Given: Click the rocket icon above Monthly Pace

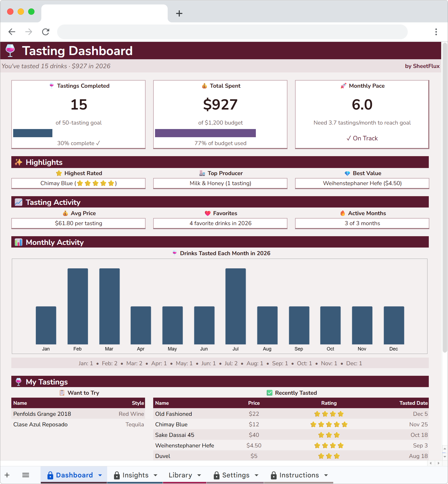Looking at the screenshot, I should (x=343, y=86).
